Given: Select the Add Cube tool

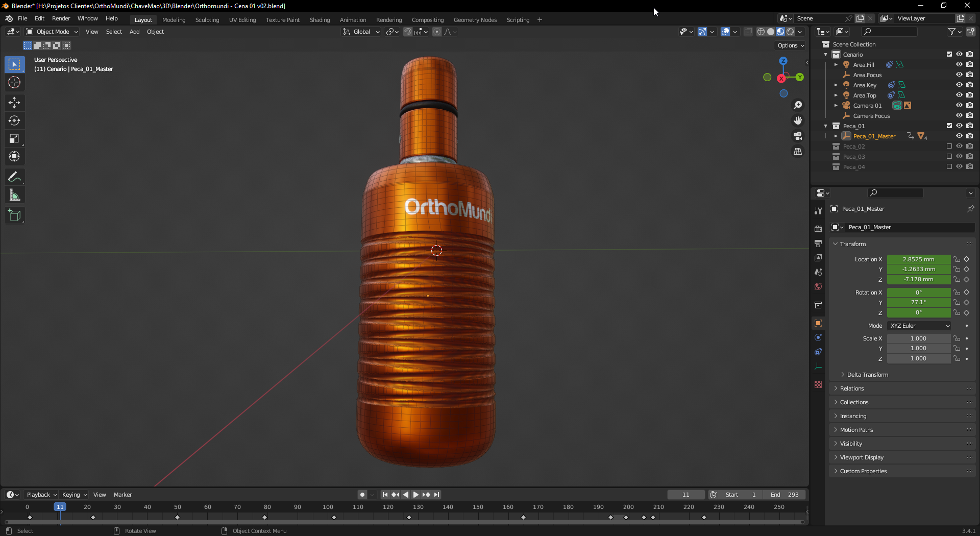Looking at the screenshot, I should pyautogui.click(x=14, y=215).
